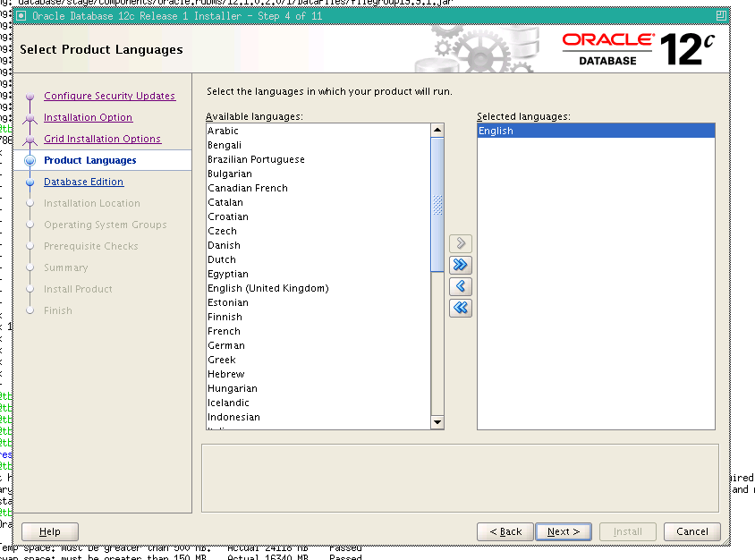Click the double right-arrow shuttle button
This screenshot has width=755, height=560.
[x=460, y=264]
